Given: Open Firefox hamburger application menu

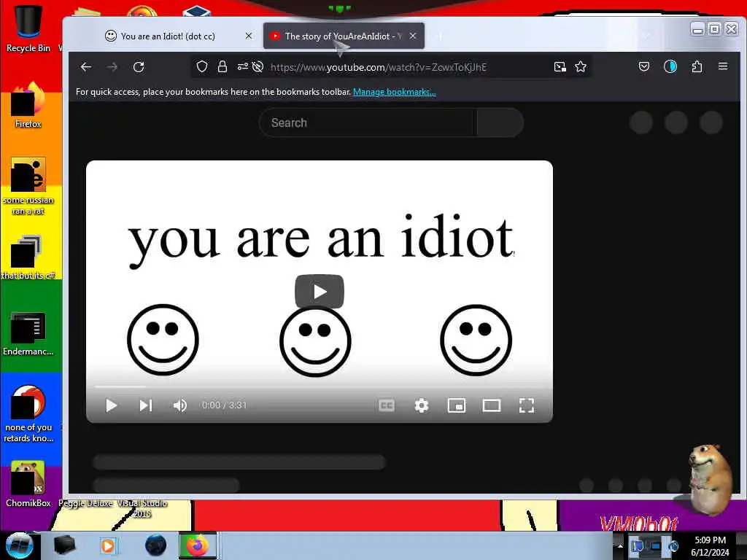Looking at the screenshot, I should [723, 66].
